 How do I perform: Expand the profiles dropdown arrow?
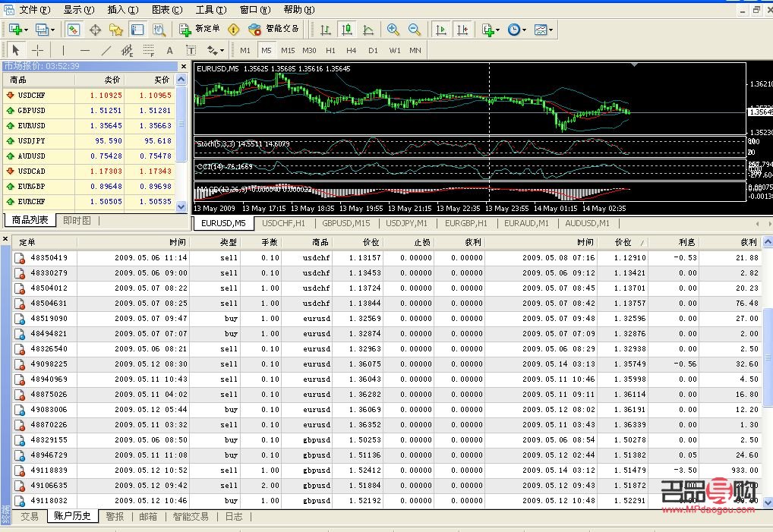click(52, 30)
